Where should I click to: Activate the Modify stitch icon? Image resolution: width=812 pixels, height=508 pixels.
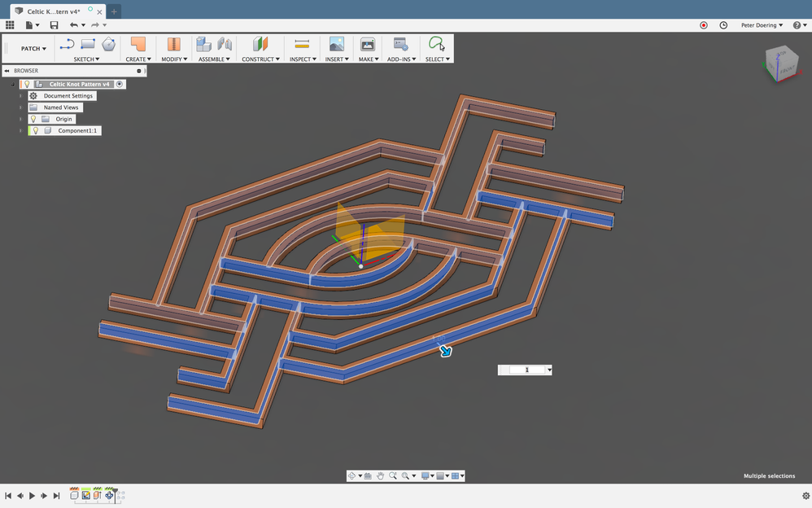174,44
